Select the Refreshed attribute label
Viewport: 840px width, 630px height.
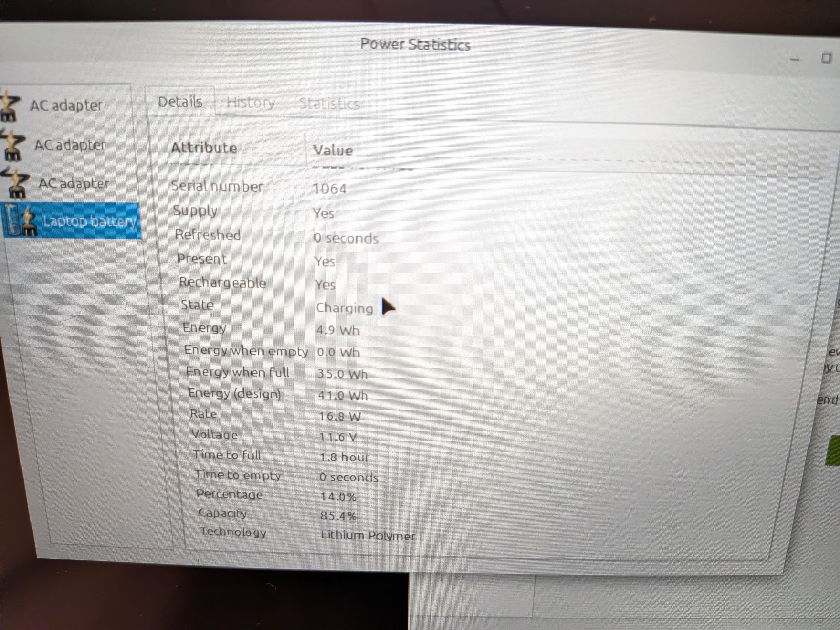(208, 235)
